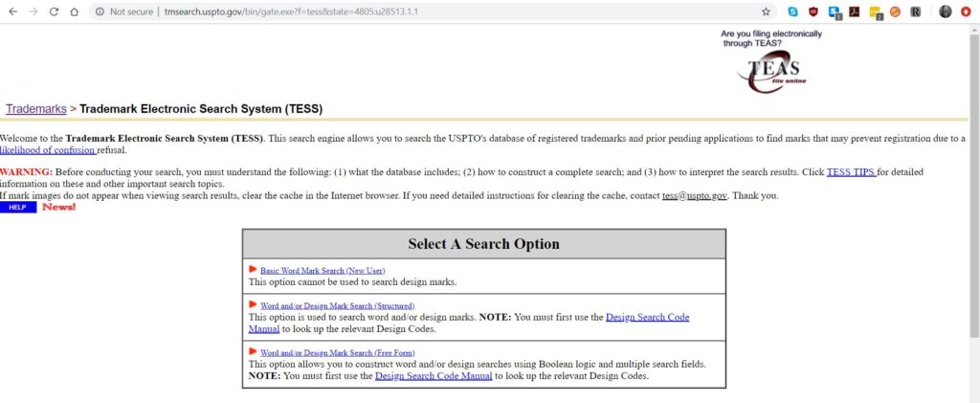Click the Trademark Electronic Search System (TESS) title
Image resolution: width=980 pixels, height=403 pixels.
pos(201,109)
